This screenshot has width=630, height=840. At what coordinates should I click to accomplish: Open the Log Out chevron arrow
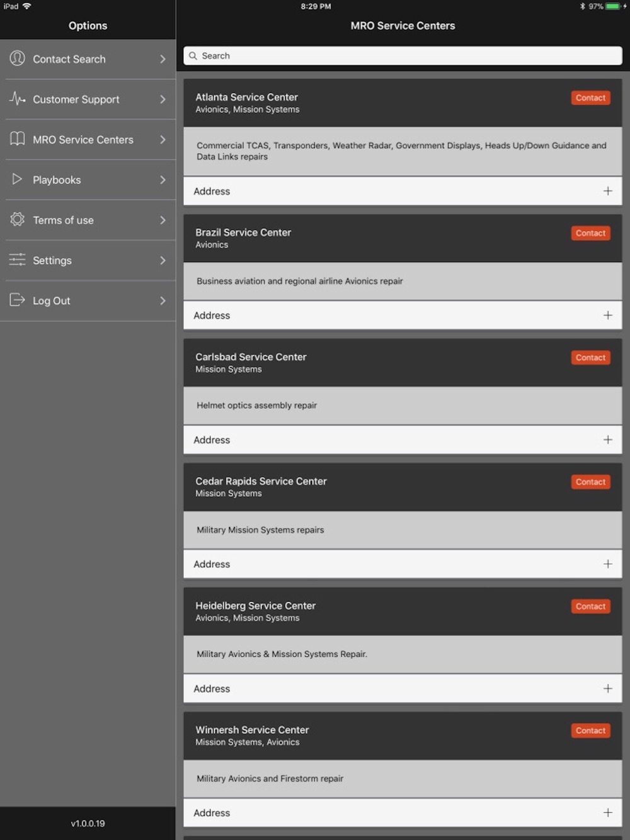(x=163, y=301)
